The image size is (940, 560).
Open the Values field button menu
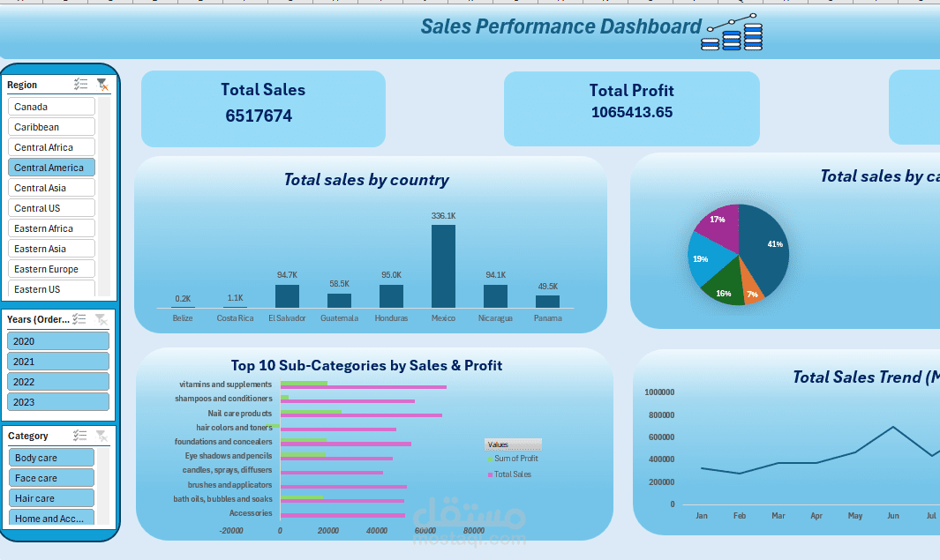pos(513,444)
